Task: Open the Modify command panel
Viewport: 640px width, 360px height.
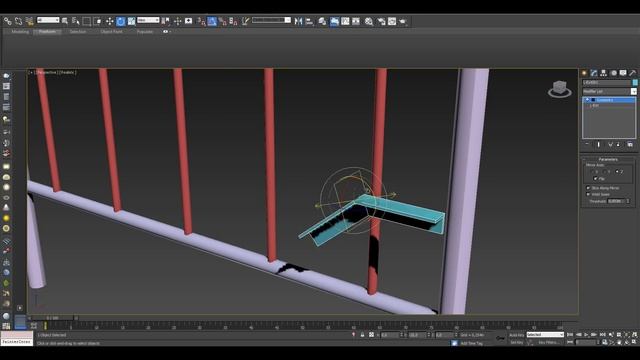Action: (594, 73)
